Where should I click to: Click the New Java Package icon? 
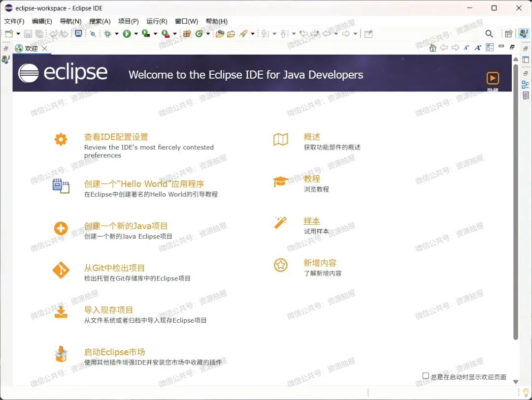187,33
